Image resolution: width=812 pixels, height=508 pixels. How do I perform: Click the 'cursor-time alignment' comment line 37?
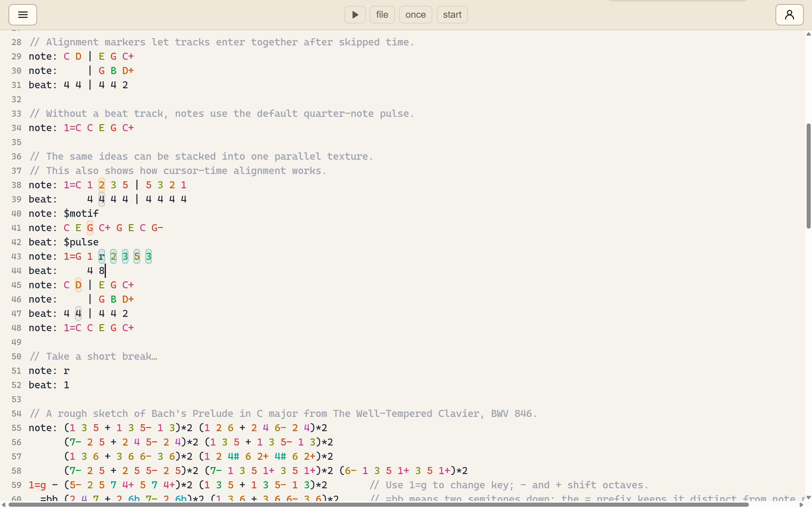tap(178, 171)
